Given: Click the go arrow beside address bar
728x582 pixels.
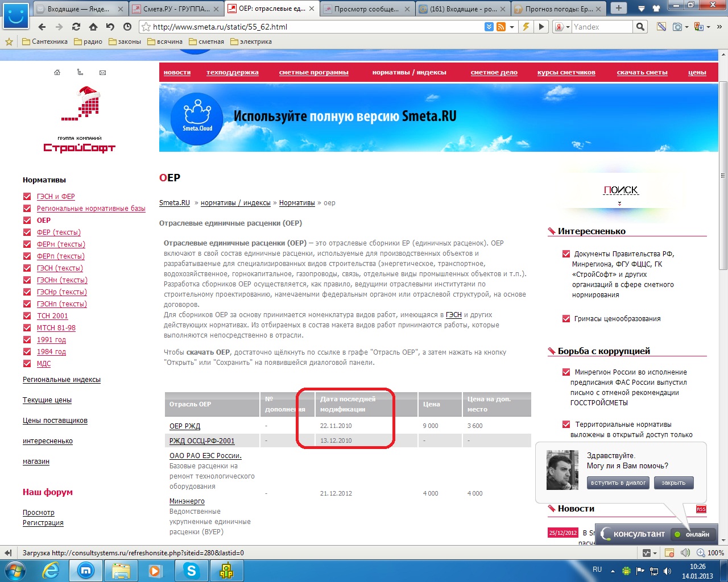Looking at the screenshot, I should [x=541, y=27].
